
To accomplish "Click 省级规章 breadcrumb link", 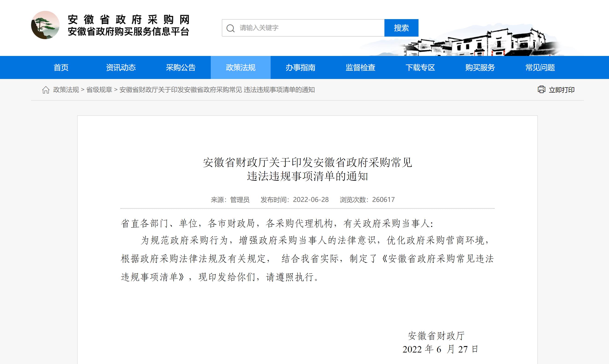I will [x=99, y=90].
